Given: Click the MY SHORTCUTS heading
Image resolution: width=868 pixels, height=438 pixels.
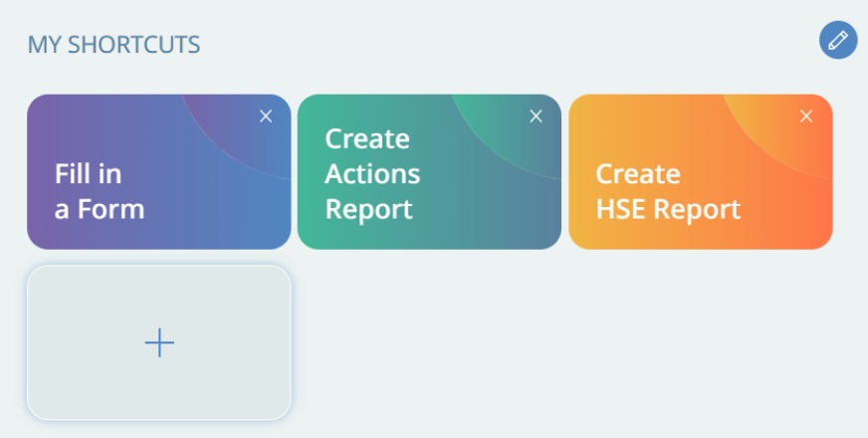Looking at the screenshot, I should (114, 45).
